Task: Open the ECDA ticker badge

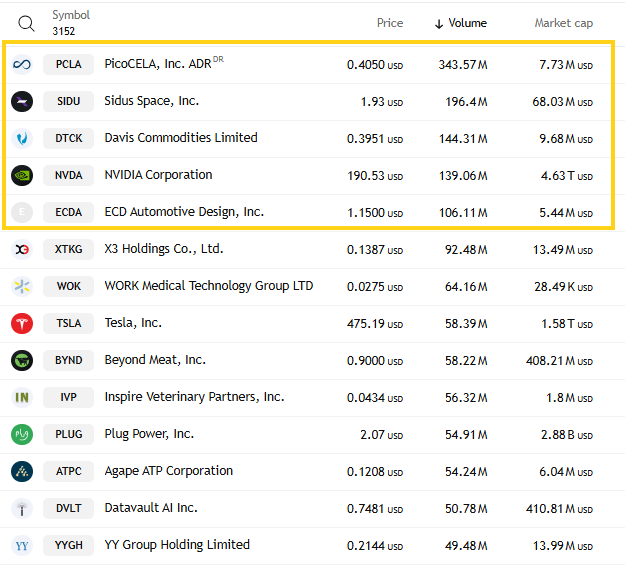Action: 69,212
